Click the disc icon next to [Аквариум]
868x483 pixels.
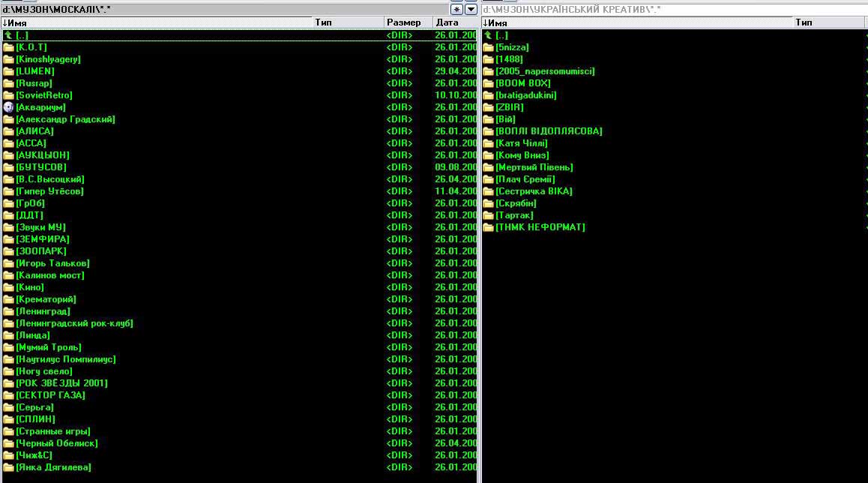8,107
